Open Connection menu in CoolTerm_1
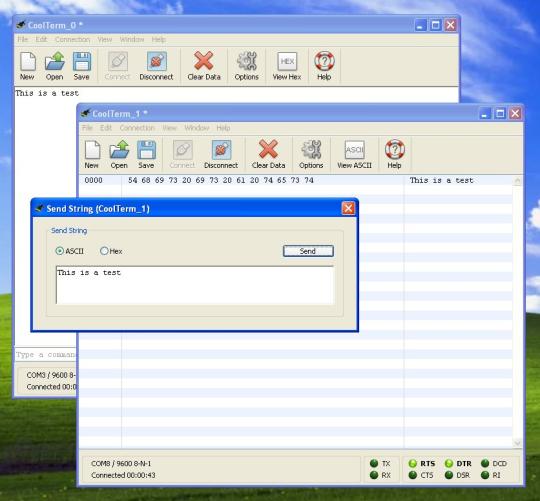 (137, 128)
